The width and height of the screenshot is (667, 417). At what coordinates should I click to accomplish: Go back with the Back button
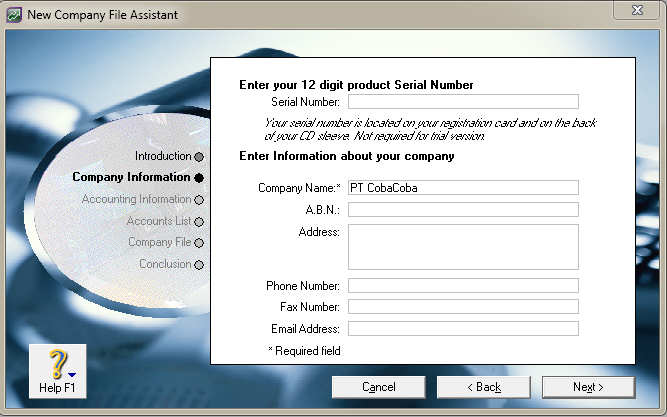tap(484, 387)
